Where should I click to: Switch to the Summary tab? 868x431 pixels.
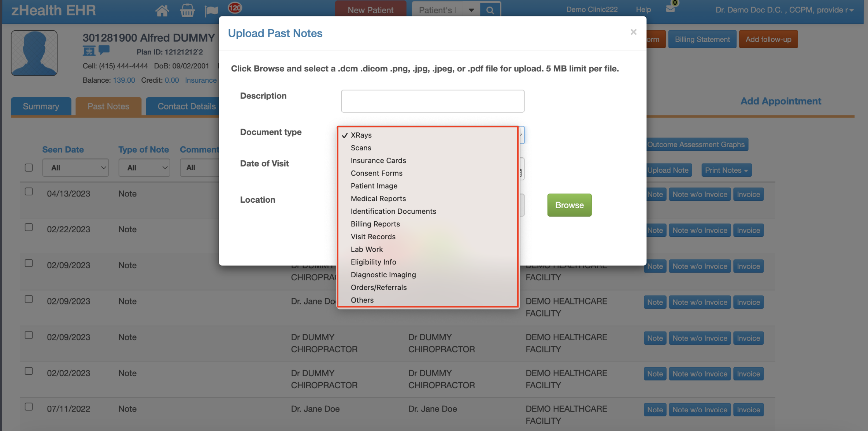[x=41, y=106]
